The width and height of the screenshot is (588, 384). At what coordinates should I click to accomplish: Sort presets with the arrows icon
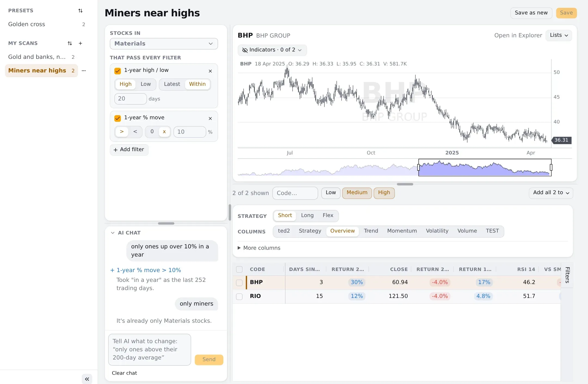point(80,11)
